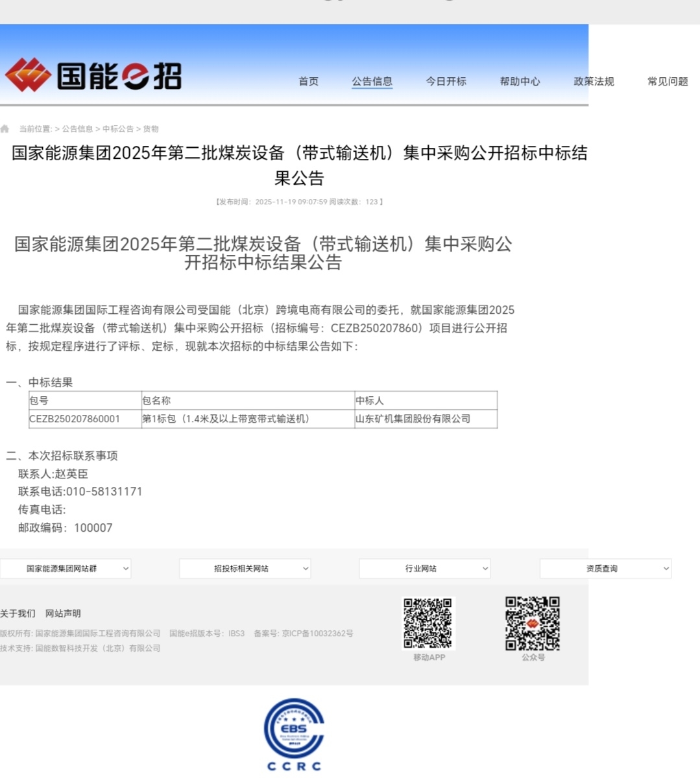Click the 一、中标结果 section heading
The image size is (700, 782).
[39, 383]
